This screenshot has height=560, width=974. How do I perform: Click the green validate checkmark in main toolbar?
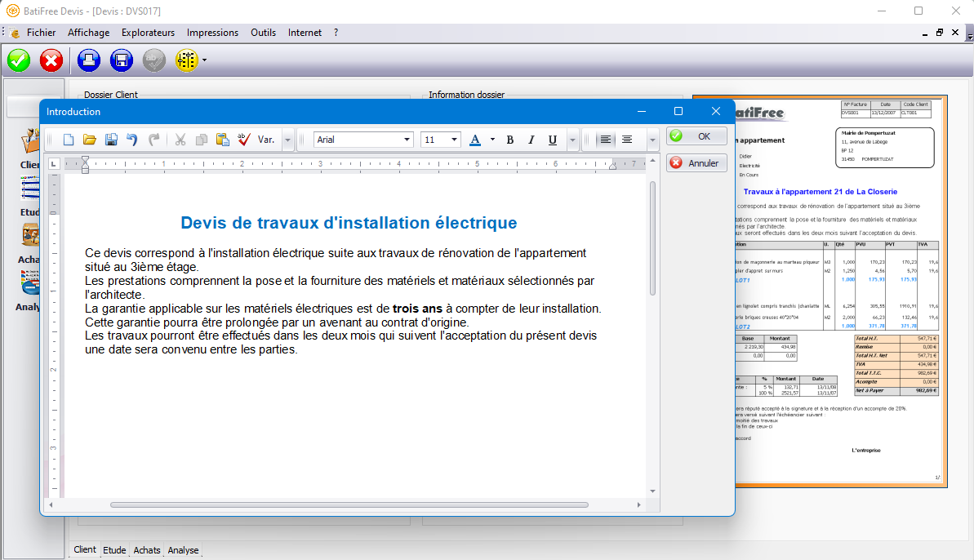click(x=19, y=60)
